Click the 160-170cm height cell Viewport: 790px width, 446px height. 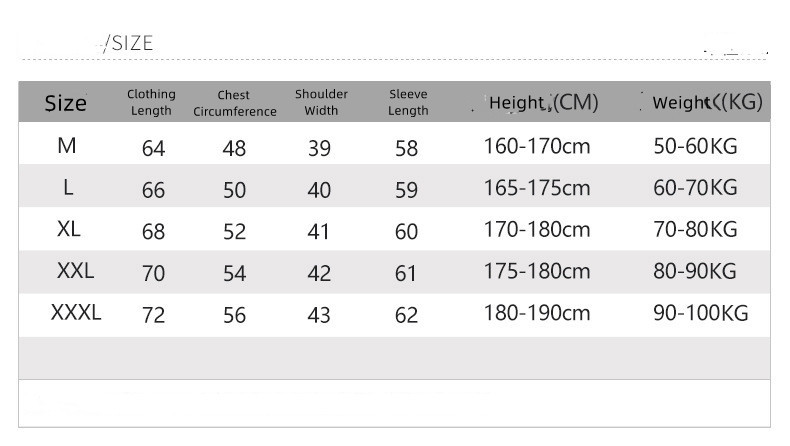click(537, 147)
